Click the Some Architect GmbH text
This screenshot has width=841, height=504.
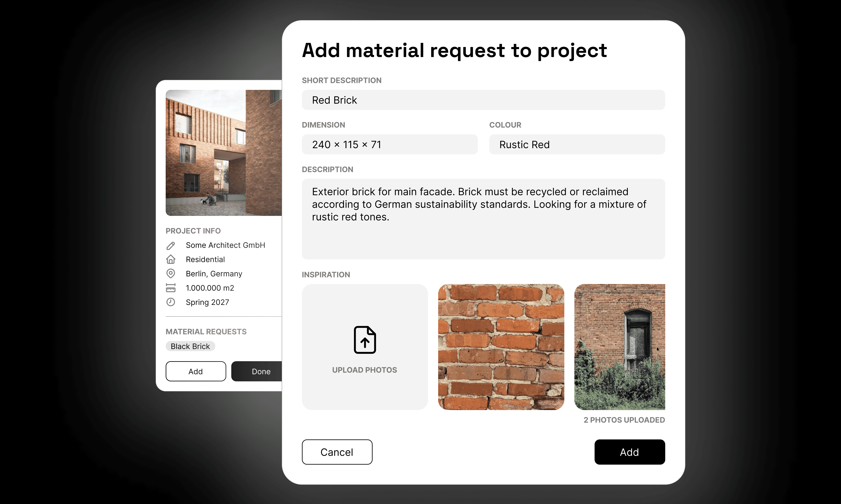[225, 245]
